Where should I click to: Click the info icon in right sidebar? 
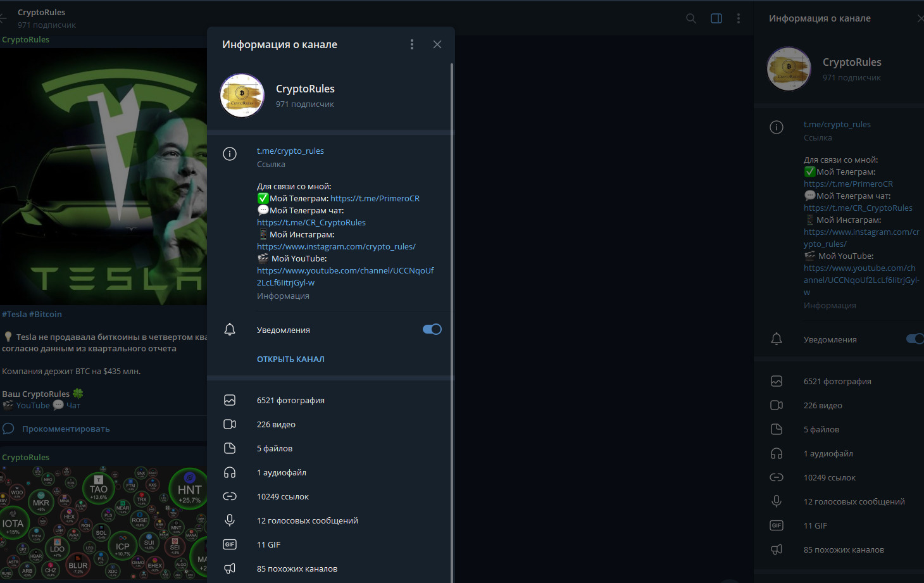[x=777, y=127]
